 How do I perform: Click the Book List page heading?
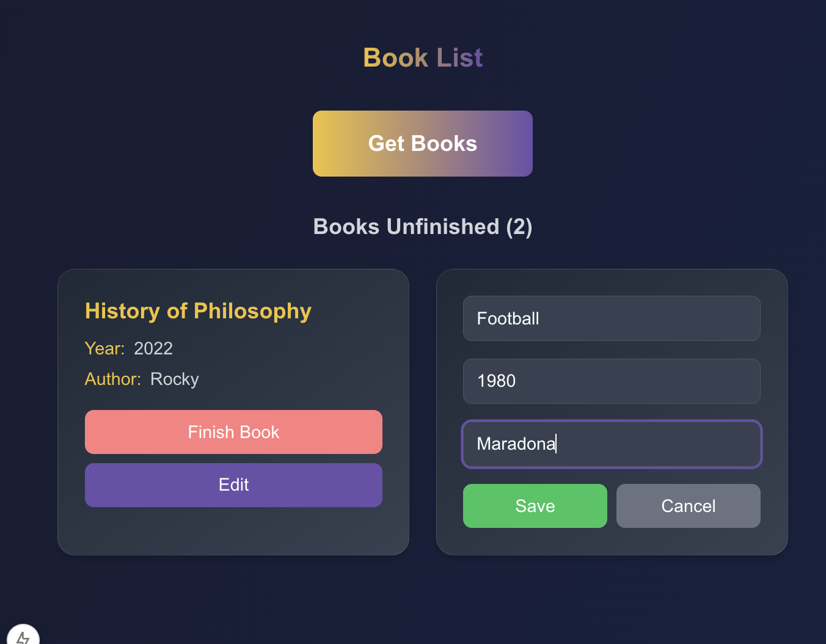pyautogui.click(x=423, y=58)
